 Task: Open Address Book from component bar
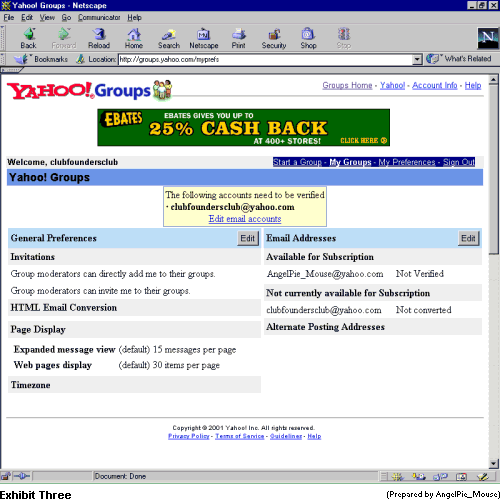(x=461, y=477)
